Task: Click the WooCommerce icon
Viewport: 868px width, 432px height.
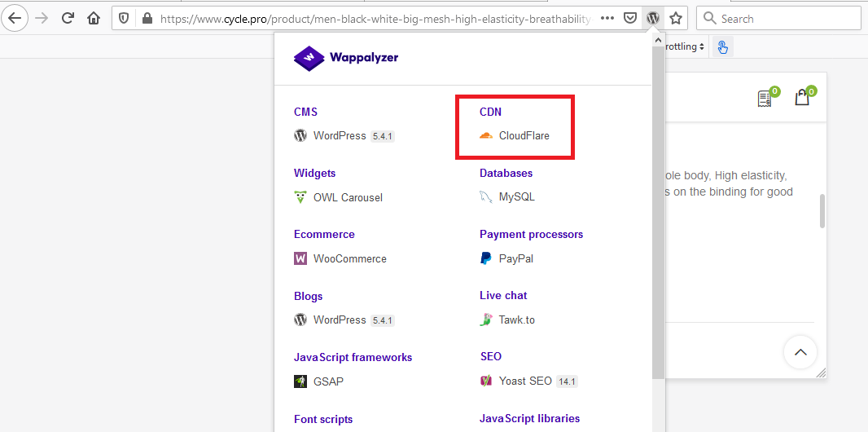Action: (x=300, y=258)
